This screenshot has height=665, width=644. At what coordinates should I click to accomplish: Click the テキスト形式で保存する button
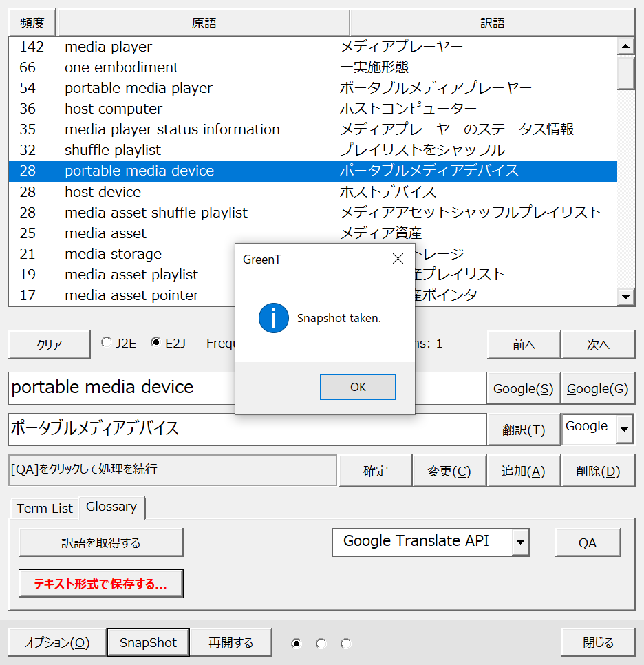pyautogui.click(x=101, y=584)
